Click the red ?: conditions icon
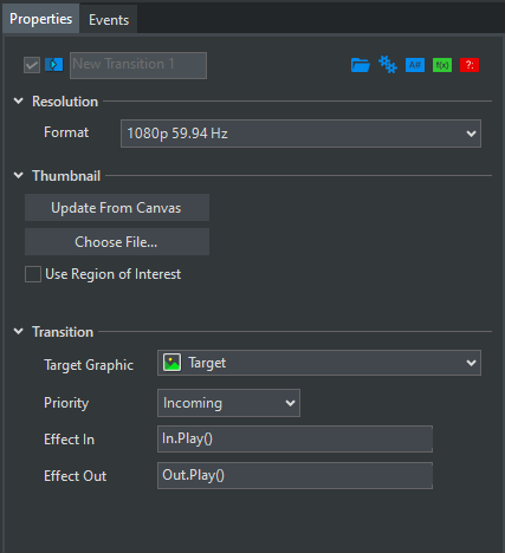This screenshot has width=506, height=554. (469, 65)
